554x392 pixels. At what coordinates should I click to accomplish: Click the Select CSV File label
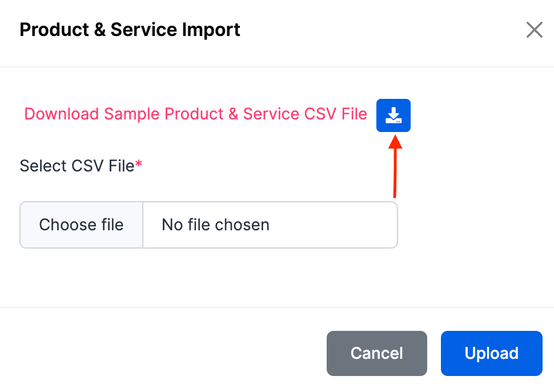point(77,166)
